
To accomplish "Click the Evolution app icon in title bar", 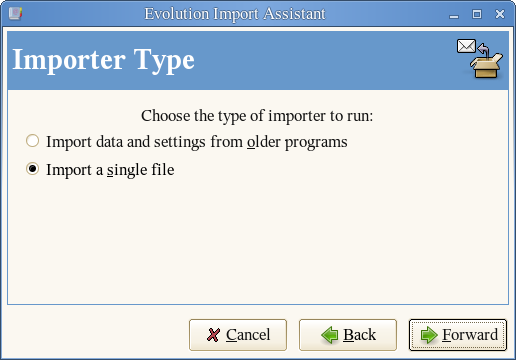I will coord(15,14).
